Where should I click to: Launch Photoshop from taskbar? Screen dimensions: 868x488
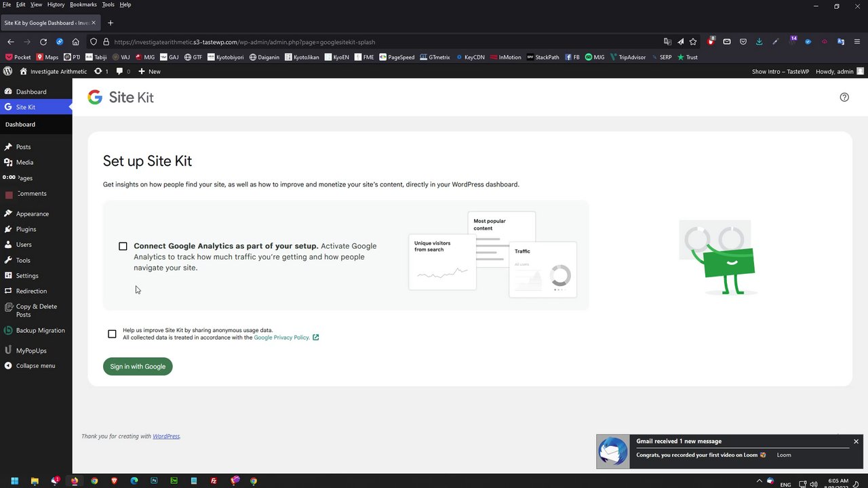coord(154,481)
